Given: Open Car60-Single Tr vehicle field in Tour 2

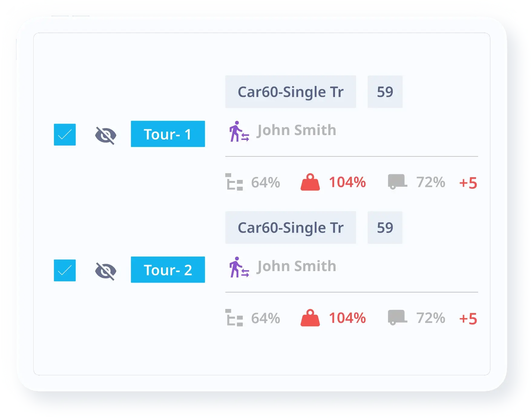Looking at the screenshot, I should (x=291, y=227).
